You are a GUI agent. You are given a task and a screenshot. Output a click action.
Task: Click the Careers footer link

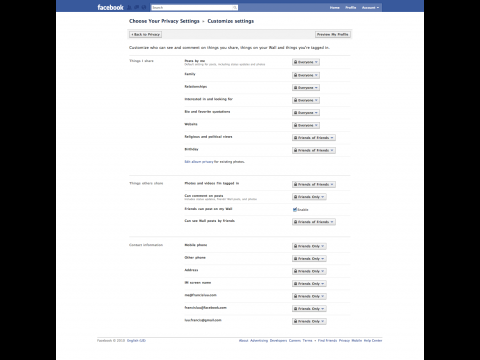point(295,341)
